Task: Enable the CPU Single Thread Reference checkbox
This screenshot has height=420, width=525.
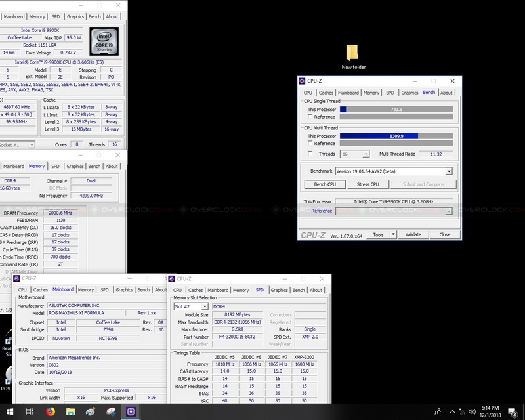Action: (310, 117)
